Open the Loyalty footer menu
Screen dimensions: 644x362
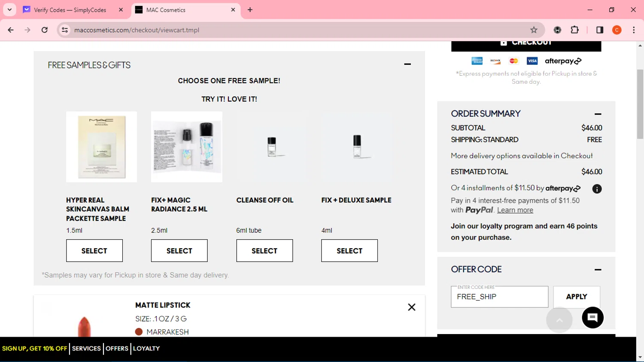146,348
